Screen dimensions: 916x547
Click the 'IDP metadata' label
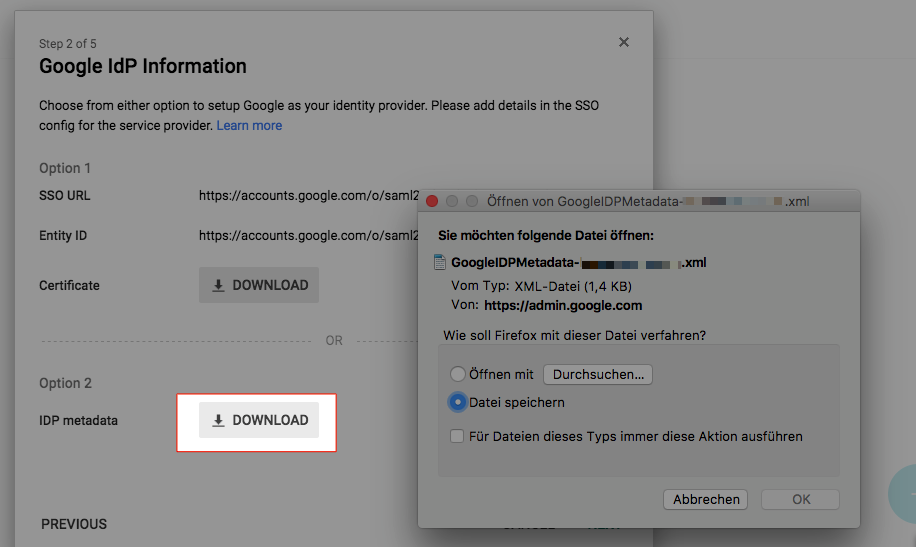[x=78, y=421]
